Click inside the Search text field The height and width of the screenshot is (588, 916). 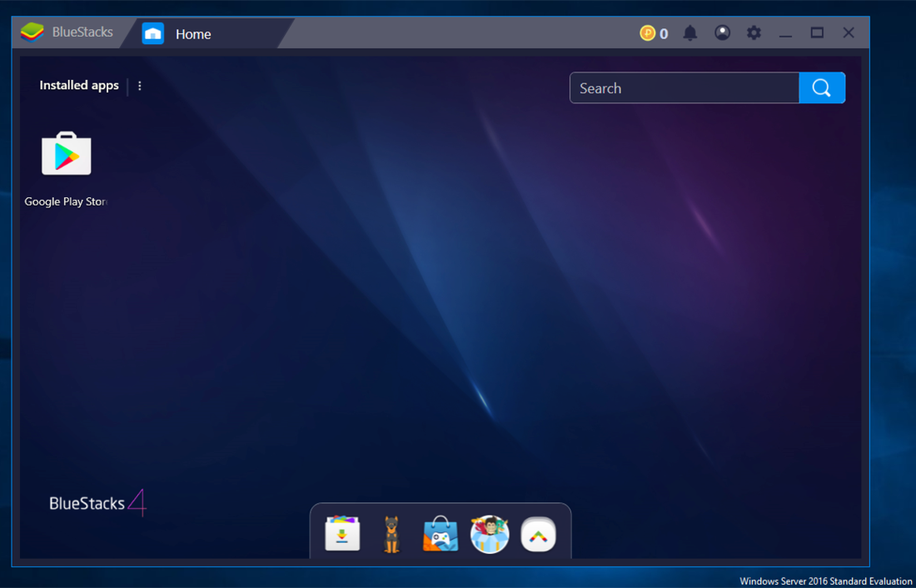click(684, 87)
